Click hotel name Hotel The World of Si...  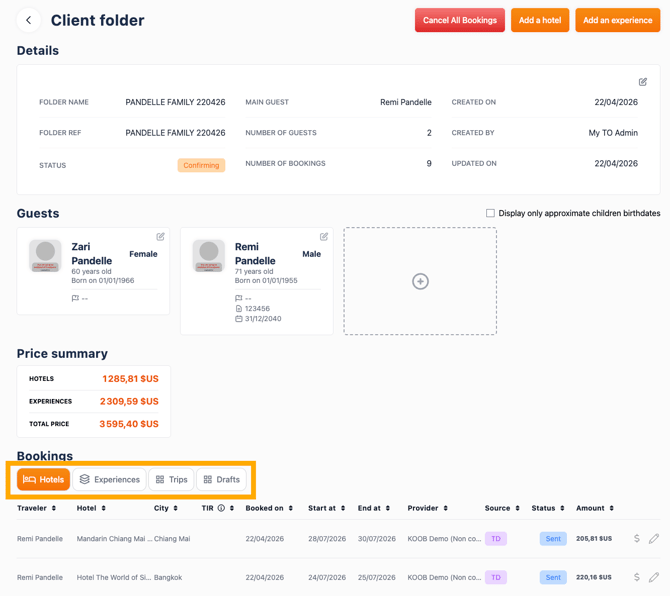pyautogui.click(x=114, y=578)
